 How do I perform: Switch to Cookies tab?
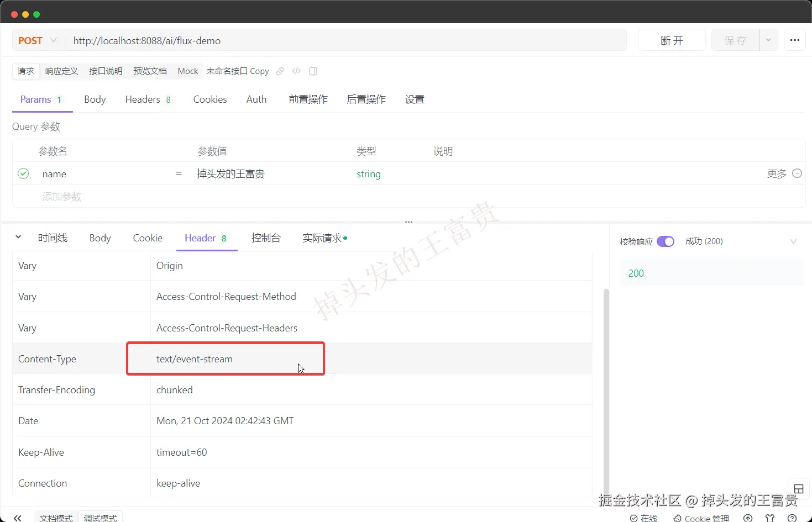click(x=210, y=99)
